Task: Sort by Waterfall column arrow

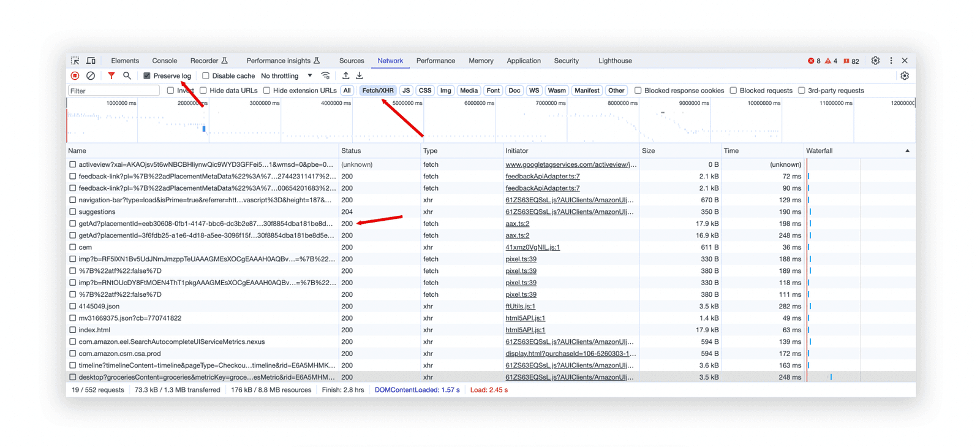Action: [x=907, y=151]
